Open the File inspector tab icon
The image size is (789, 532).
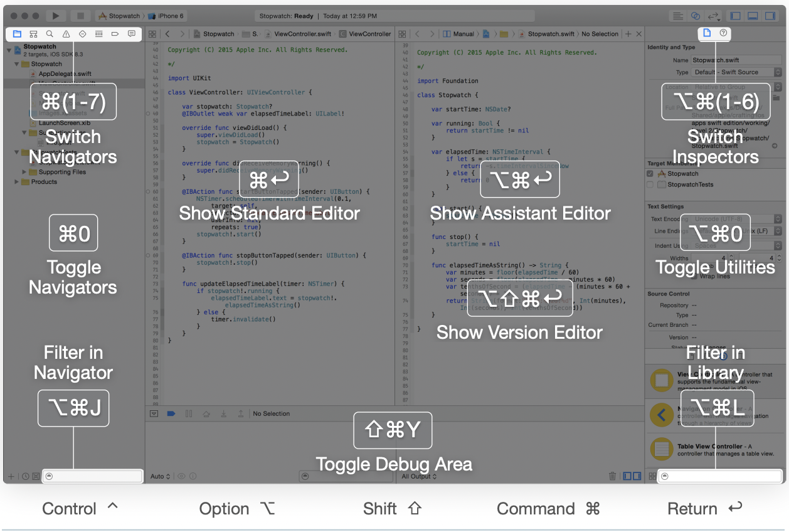click(x=707, y=33)
